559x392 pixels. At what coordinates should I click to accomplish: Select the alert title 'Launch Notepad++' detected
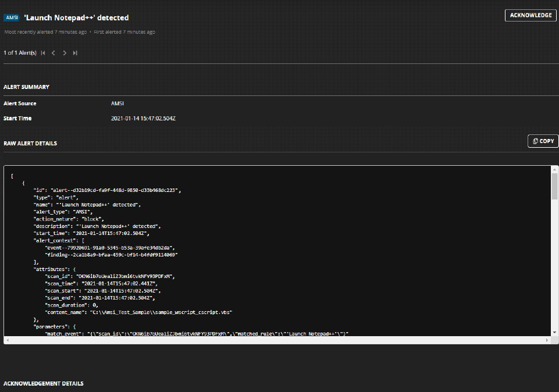pyautogui.click(x=76, y=17)
